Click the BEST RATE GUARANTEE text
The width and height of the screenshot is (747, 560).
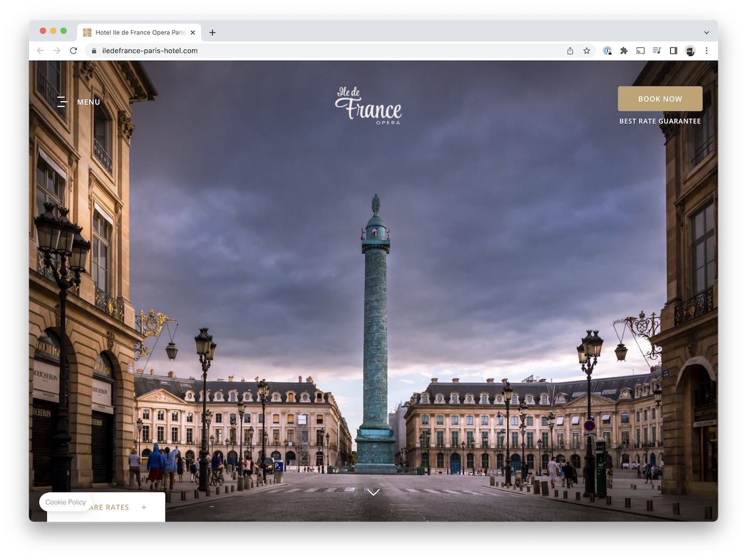tap(660, 121)
